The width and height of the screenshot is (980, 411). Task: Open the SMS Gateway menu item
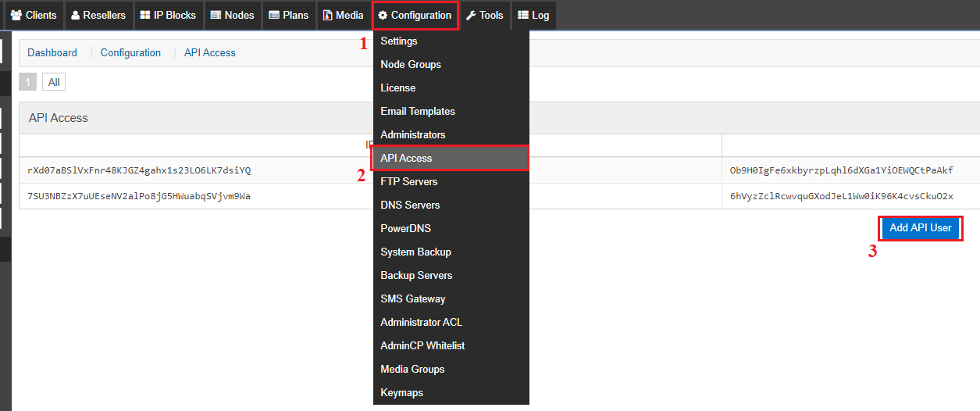[x=412, y=298]
